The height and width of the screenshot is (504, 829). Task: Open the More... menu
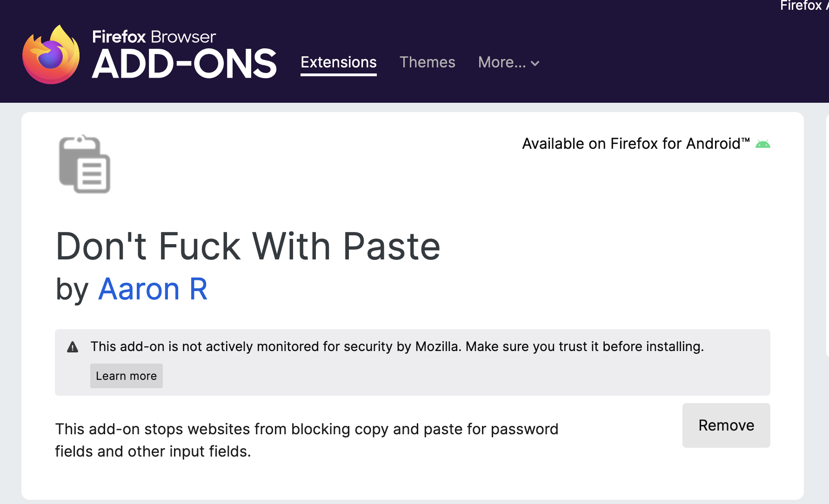[x=502, y=62]
